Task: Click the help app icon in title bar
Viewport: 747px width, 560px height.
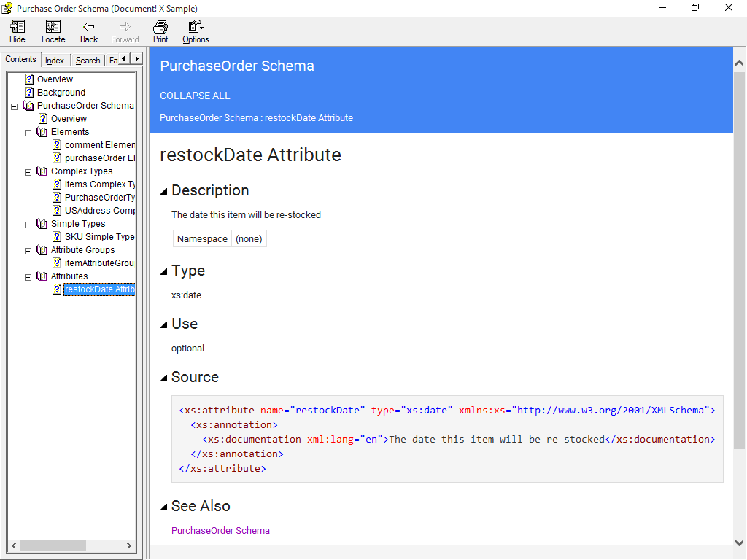Action: 7,8
